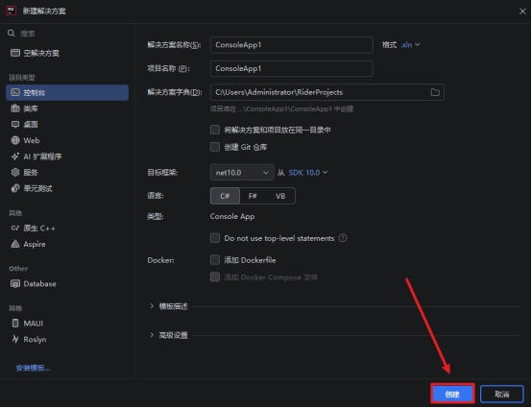Select Database label in list
The width and height of the screenshot is (532, 408).
click(x=39, y=283)
